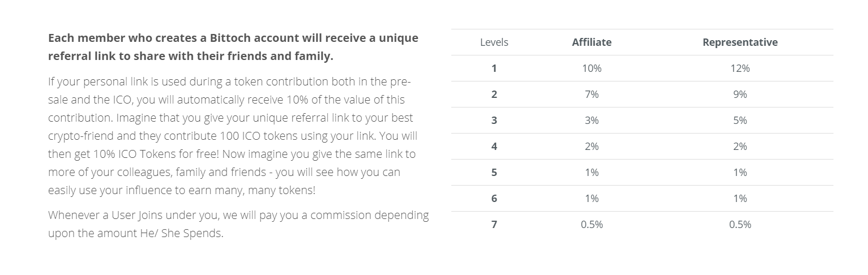This screenshot has height=275, width=868.
Task: Select the 5% Representative value
Action: click(x=740, y=121)
